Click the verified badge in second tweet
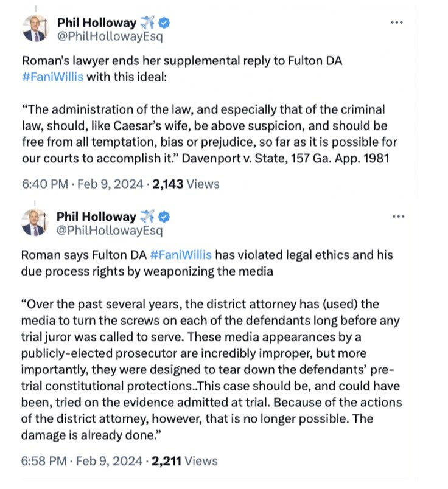Viewport: 448px width, 489px height. click(x=164, y=217)
